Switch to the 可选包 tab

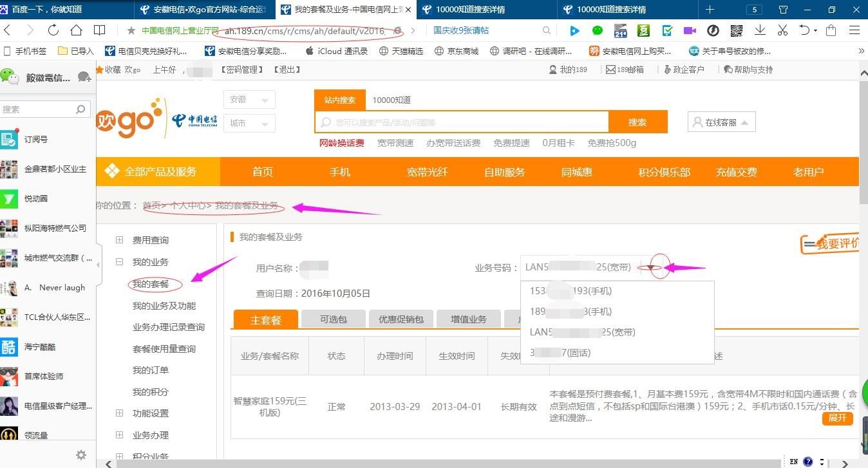333,318
